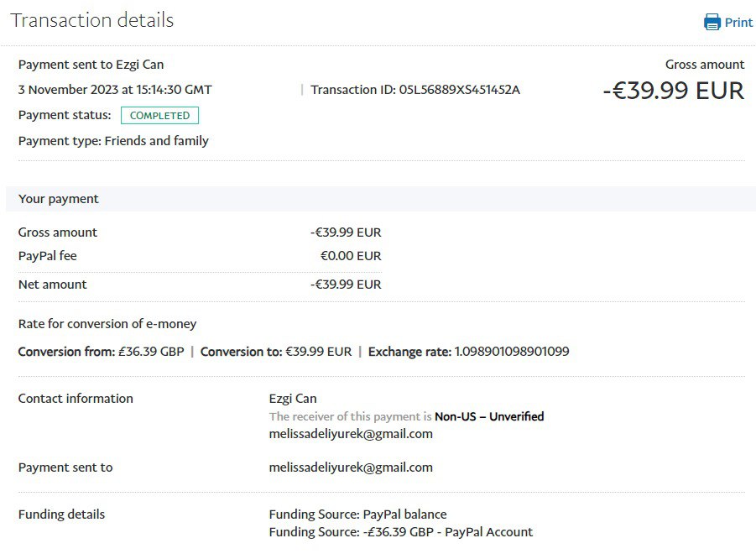Click the Conversion to €39.99 EUR text
This screenshot has height=559, width=756.
276,352
